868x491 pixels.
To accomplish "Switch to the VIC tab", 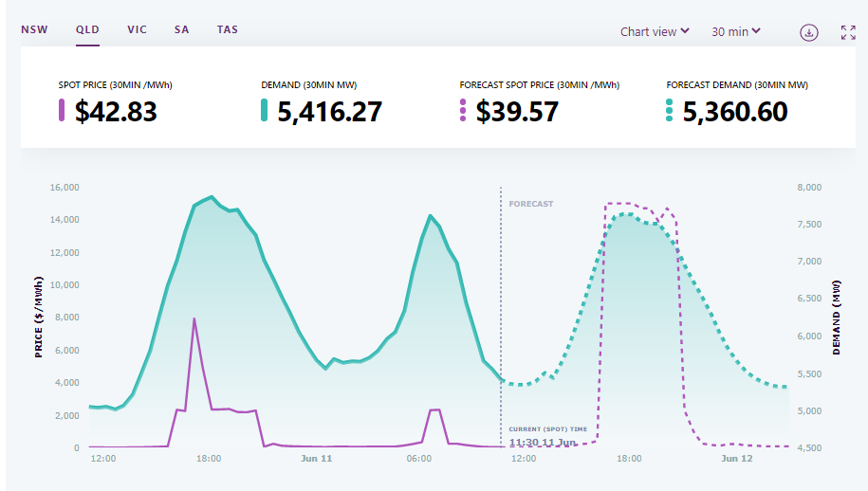I will (138, 29).
